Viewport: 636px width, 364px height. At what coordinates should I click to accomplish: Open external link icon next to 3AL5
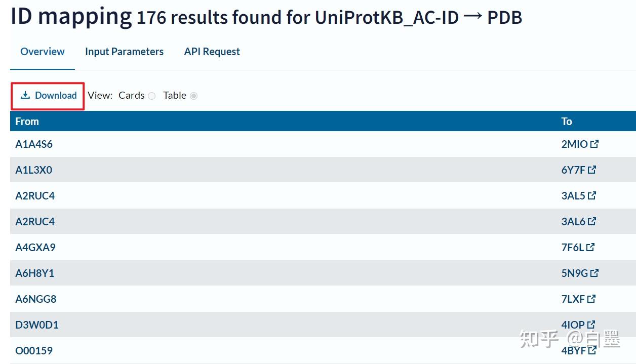[x=592, y=195]
